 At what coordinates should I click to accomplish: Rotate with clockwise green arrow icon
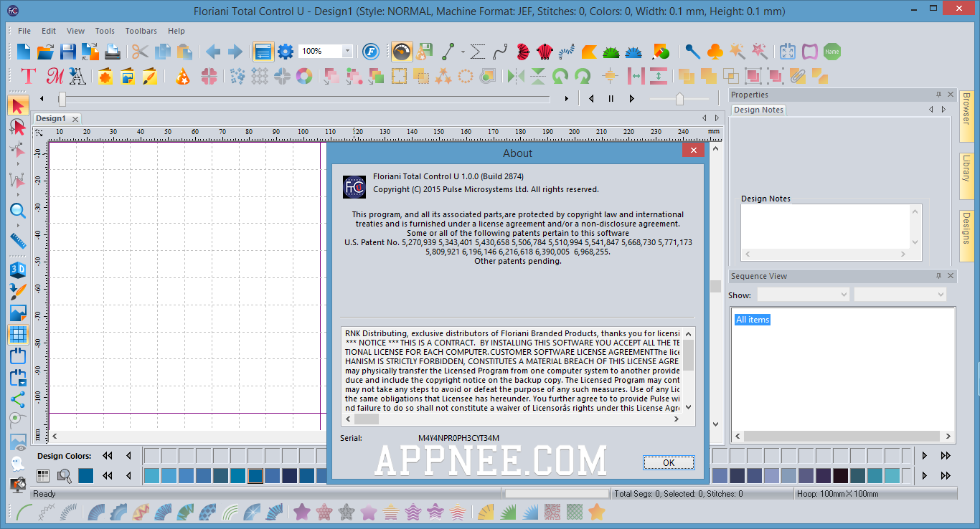583,76
